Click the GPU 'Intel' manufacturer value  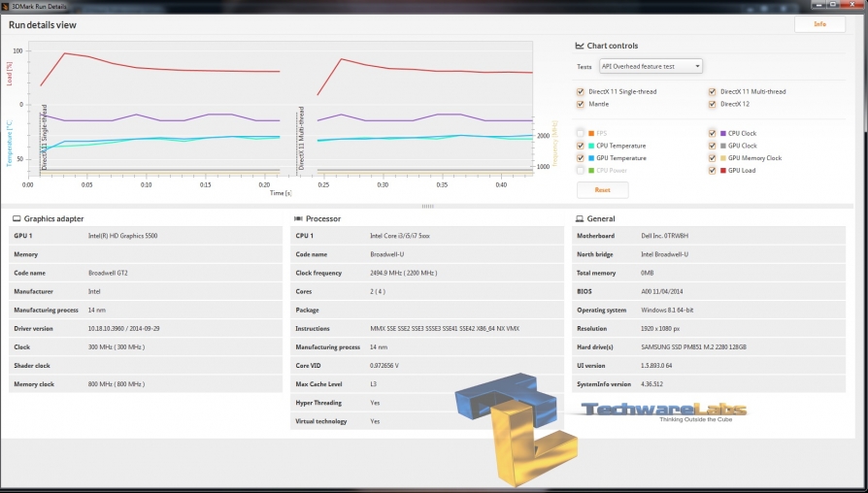pyautogui.click(x=94, y=291)
